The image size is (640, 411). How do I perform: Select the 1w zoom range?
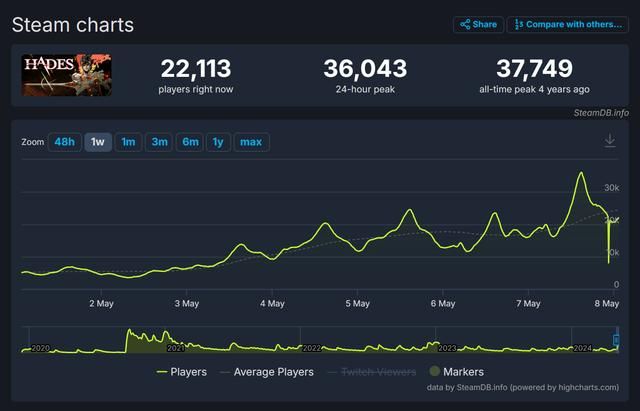97,142
